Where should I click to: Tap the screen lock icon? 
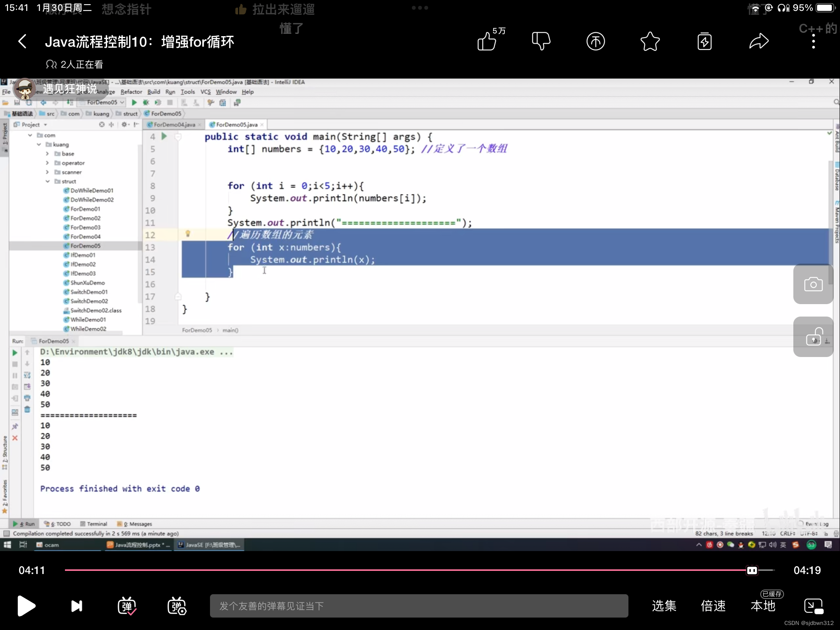coord(813,337)
